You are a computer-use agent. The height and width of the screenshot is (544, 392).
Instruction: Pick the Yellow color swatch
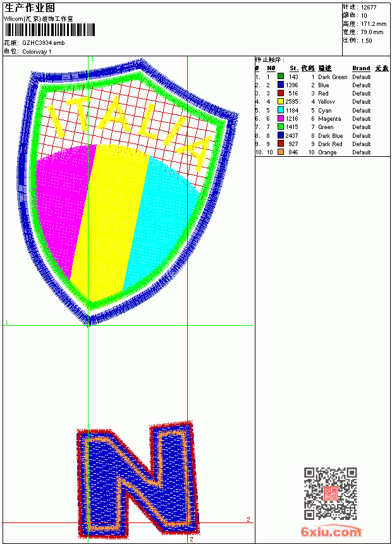(x=281, y=101)
